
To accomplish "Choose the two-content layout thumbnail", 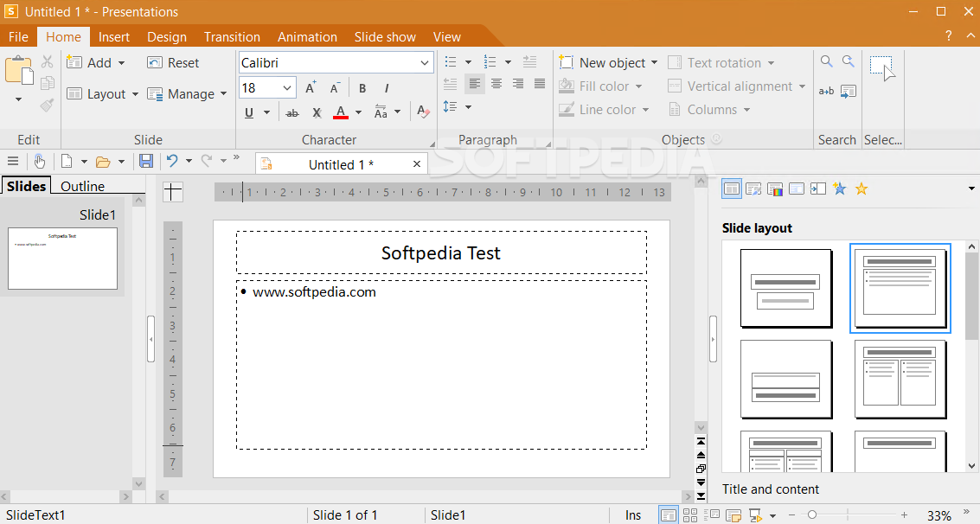I will [900, 379].
